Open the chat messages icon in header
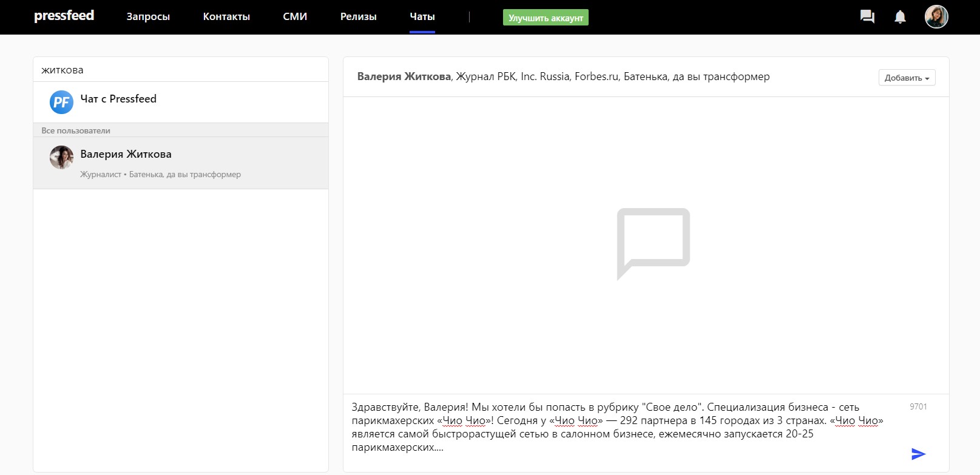This screenshot has width=980, height=475. point(867,17)
